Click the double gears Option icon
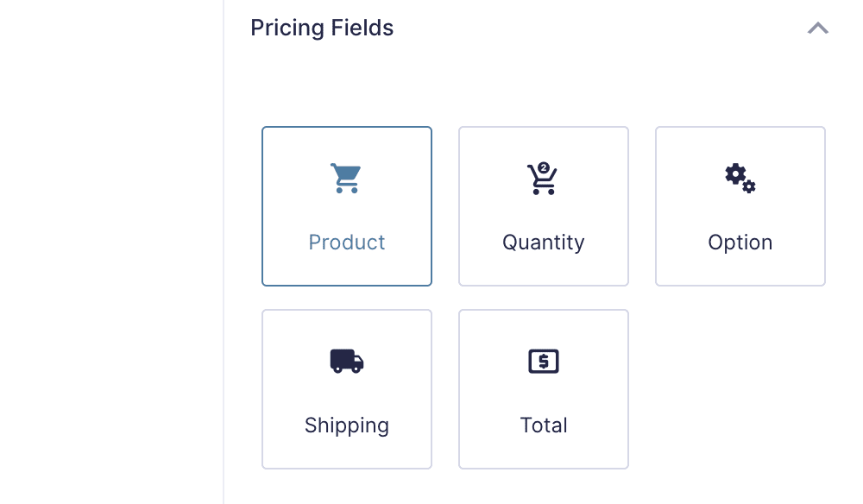Screen dimensions: 863x504 coord(739,178)
